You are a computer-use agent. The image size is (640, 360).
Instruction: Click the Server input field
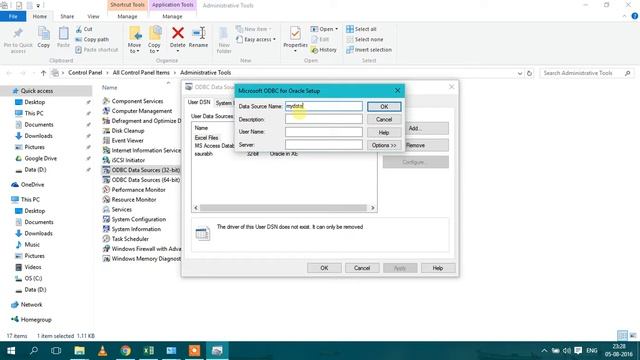pyautogui.click(x=323, y=144)
